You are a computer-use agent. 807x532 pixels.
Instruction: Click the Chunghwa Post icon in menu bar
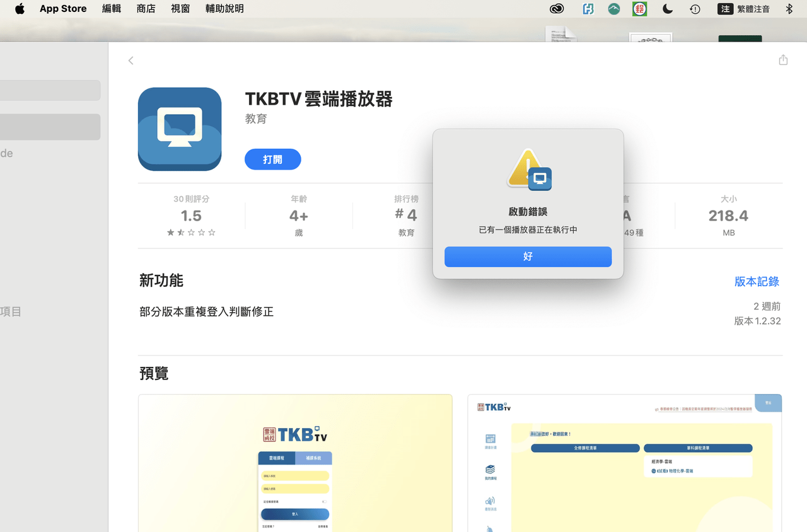(x=639, y=9)
